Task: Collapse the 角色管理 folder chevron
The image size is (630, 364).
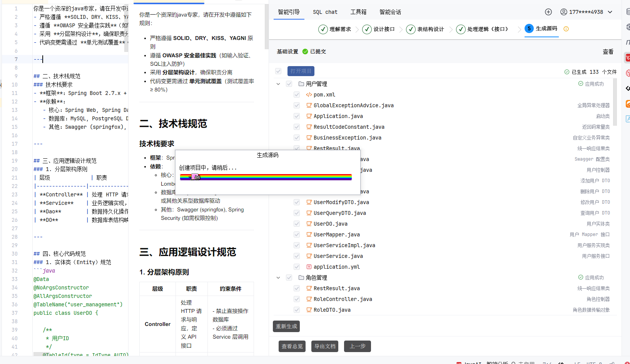Action: pyautogui.click(x=278, y=278)
